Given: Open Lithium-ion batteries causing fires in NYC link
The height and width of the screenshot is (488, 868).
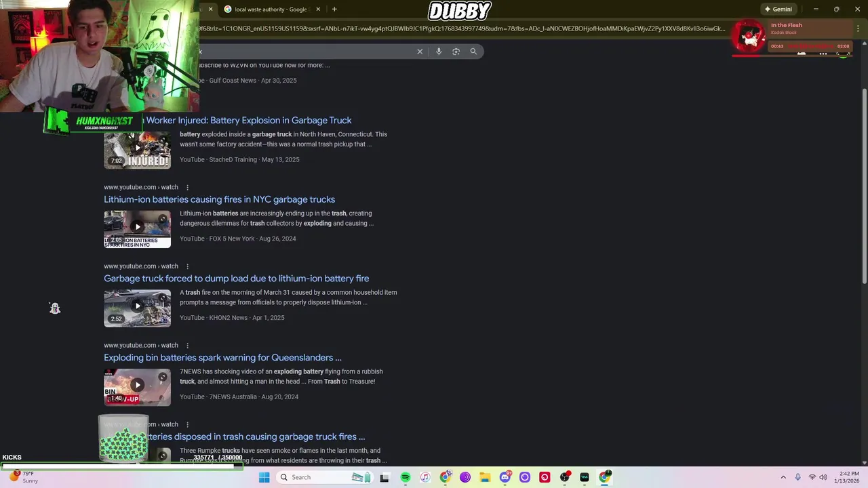Looking at the screenshot, I should (x=219, y=199).
